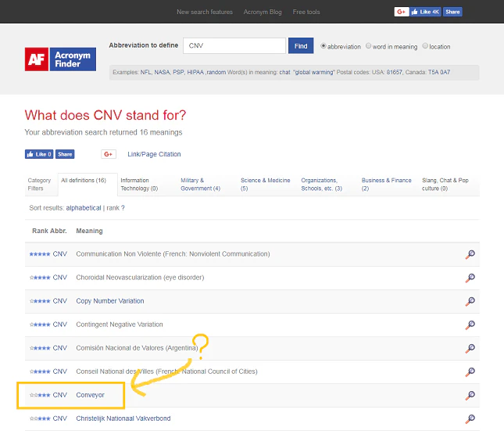The width and height of the screenshot is (504, 431).
Task: Click star rating of Comisión Nacional de Valores row
Action: (40, 348)
